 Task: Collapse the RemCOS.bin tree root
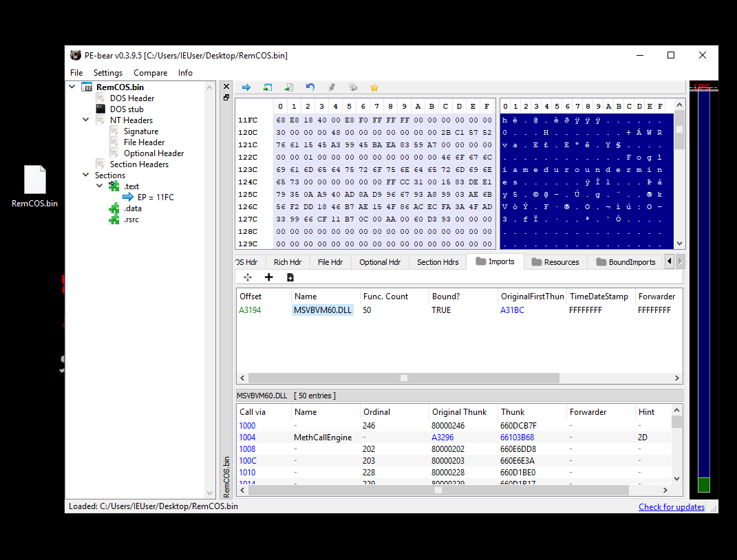click(72, 87)
